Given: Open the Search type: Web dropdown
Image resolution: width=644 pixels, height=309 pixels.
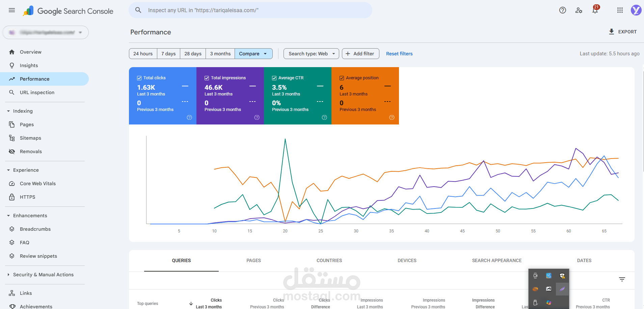Looking at the screenshot, I should (311, 54).
